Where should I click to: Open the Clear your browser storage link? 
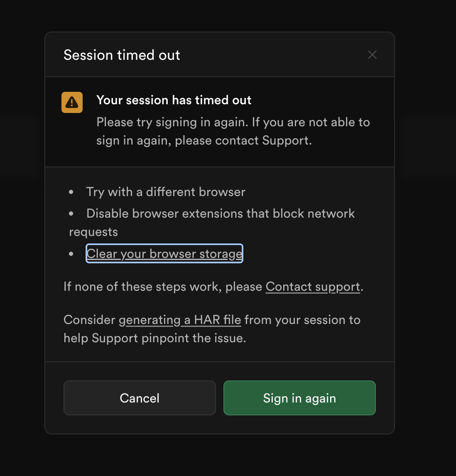pos(164,254)
